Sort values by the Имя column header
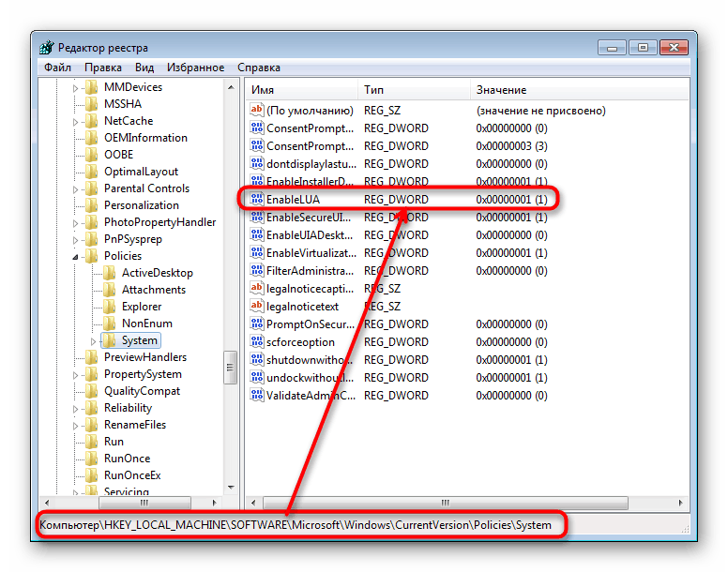The width and height of the screenshot is (728, 572). (302, 90)
